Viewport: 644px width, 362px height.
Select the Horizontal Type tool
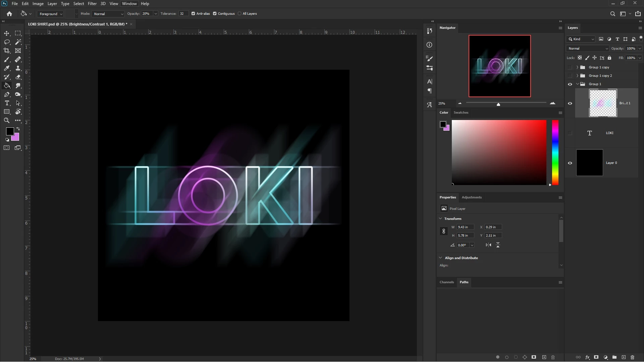[x=7, y=103]
